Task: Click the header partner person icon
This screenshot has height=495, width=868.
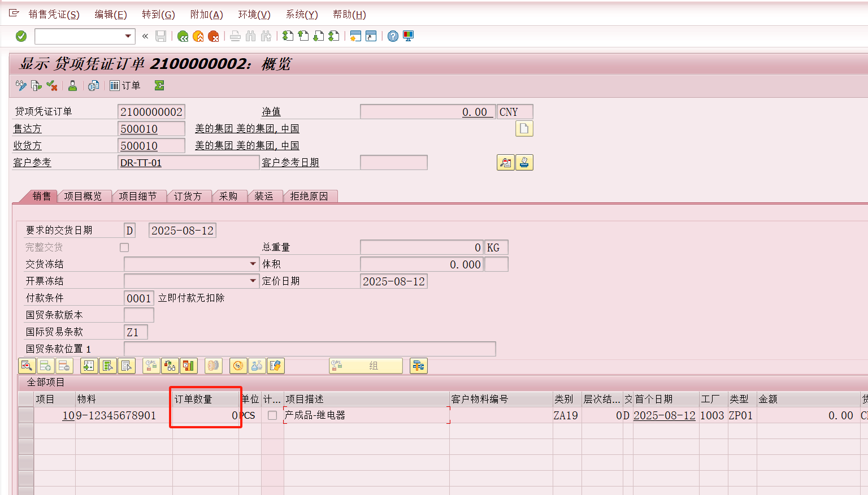Action: (x=72, y=85)
